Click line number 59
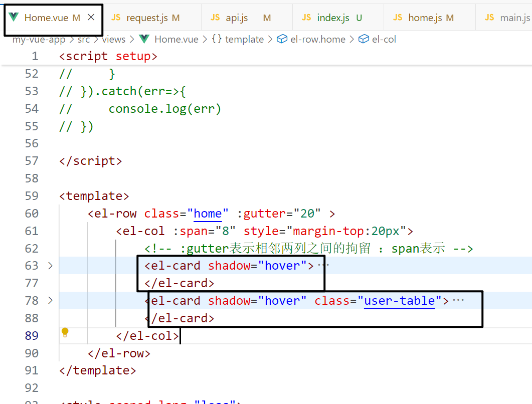Image resolution: width=532 pixels, height=404 pixels. (x=32, y=195)
